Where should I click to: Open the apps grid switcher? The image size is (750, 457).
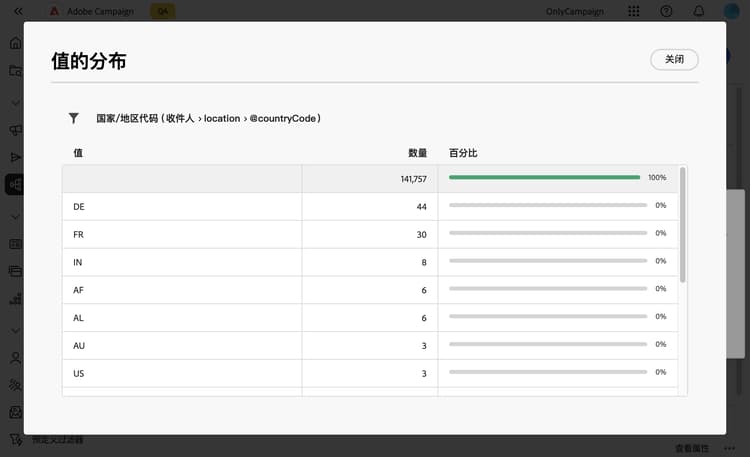point(633,11)
